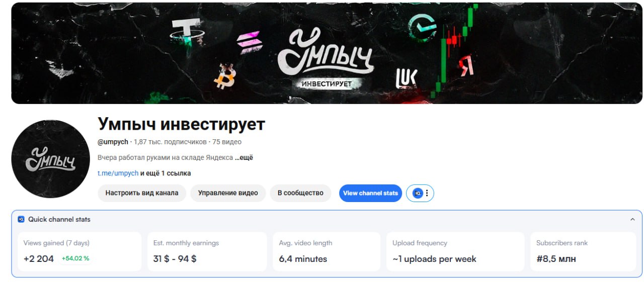Click the round Умпыч channel avatar

50,159
